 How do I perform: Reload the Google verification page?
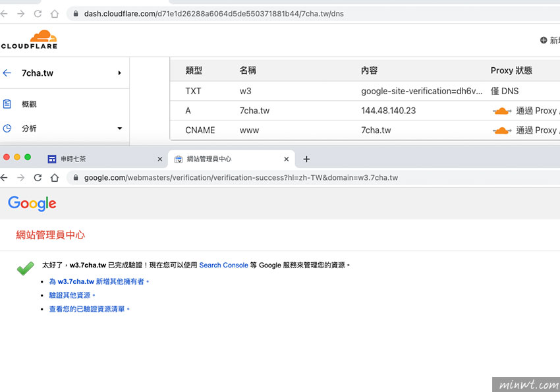tap(38, 178)
